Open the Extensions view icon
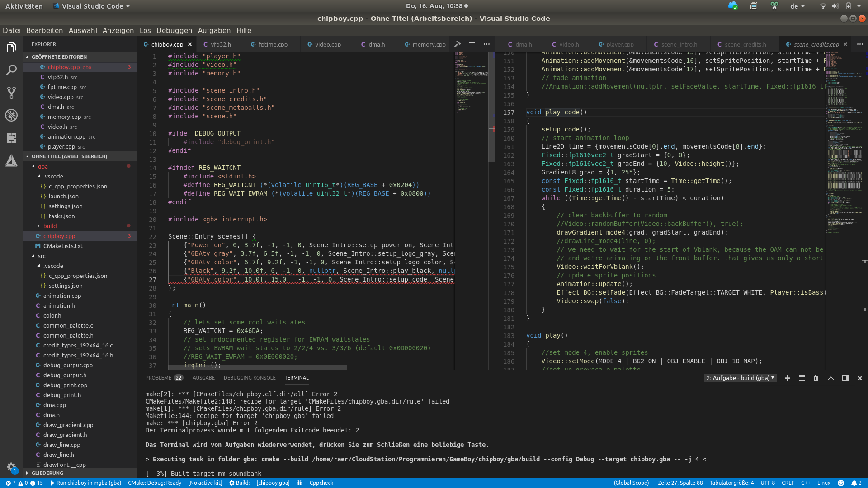Screen dimensions: 868x488 11,138
